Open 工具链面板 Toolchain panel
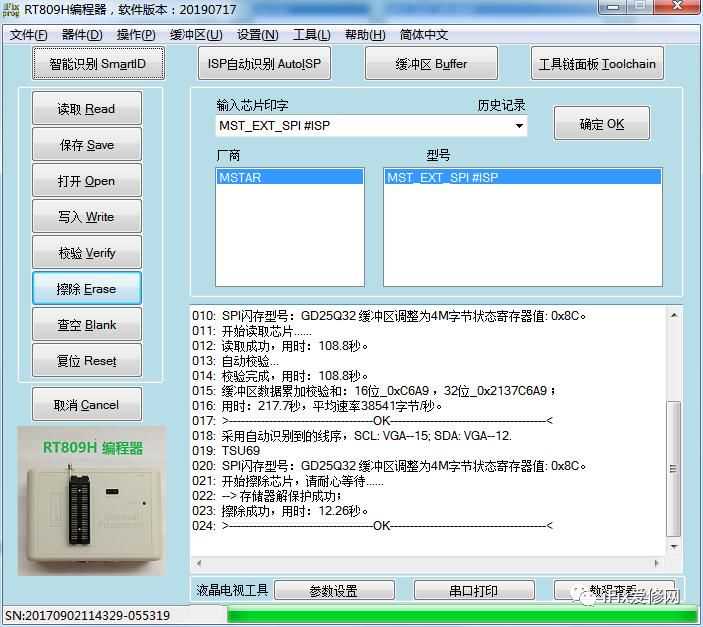The height and width of the screenshot is (627, 703). tap(598, 64)
